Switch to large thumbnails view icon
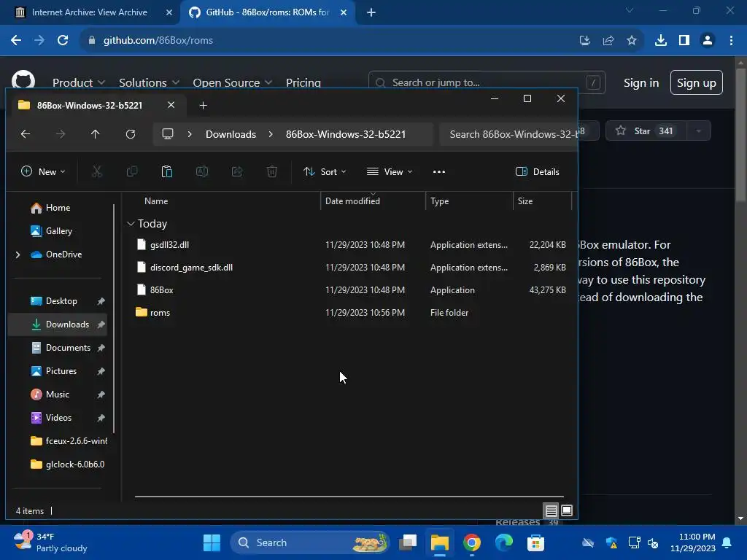 (x=566, y=511)
